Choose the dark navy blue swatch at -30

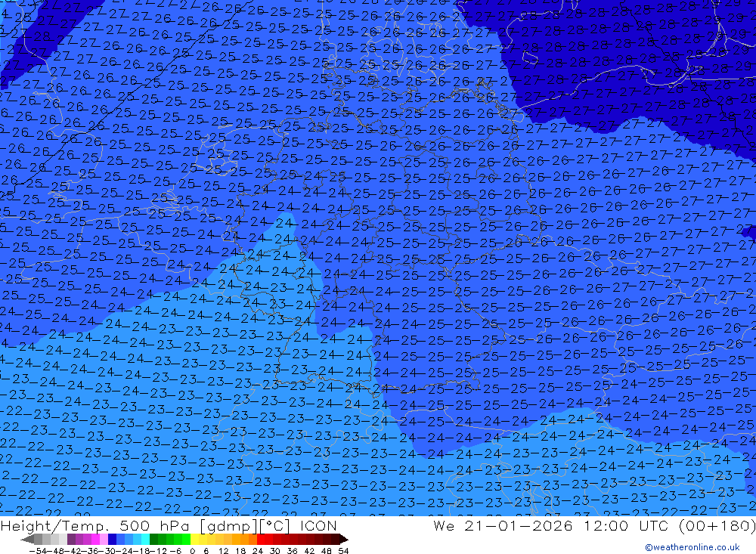click(x=112, y=540)
